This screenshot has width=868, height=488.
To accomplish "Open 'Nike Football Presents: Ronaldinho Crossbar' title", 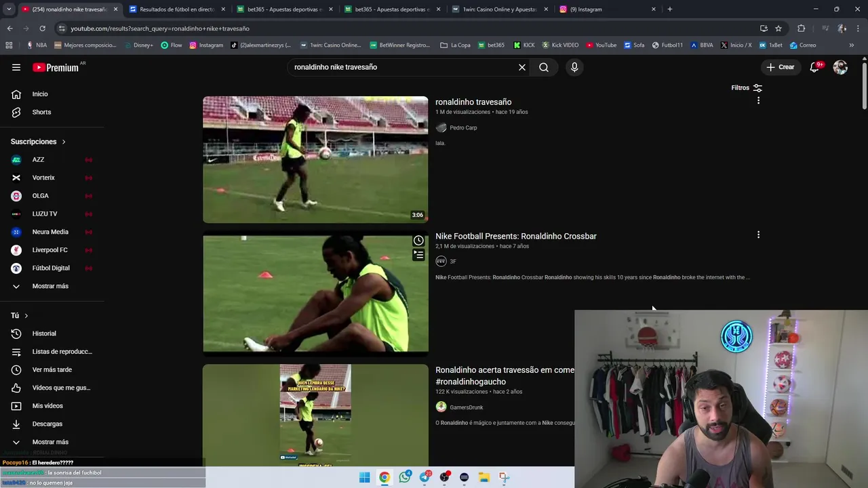I will [x=516, y=236].
